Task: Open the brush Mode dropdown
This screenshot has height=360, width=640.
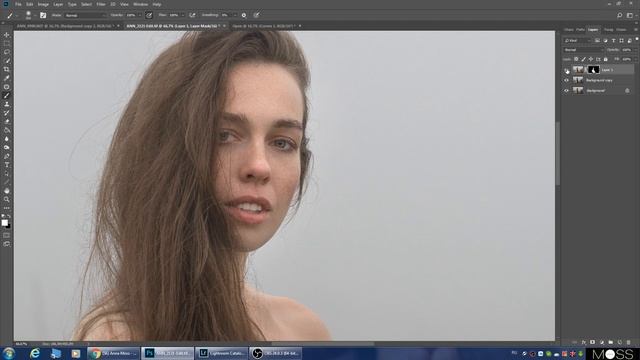Action: (x=85, y=15)
